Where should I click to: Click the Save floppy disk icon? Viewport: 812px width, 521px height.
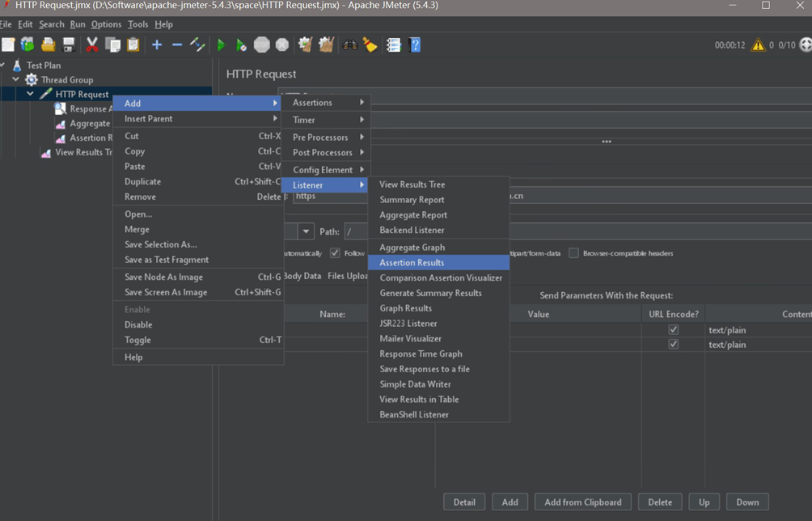point(69,45)
